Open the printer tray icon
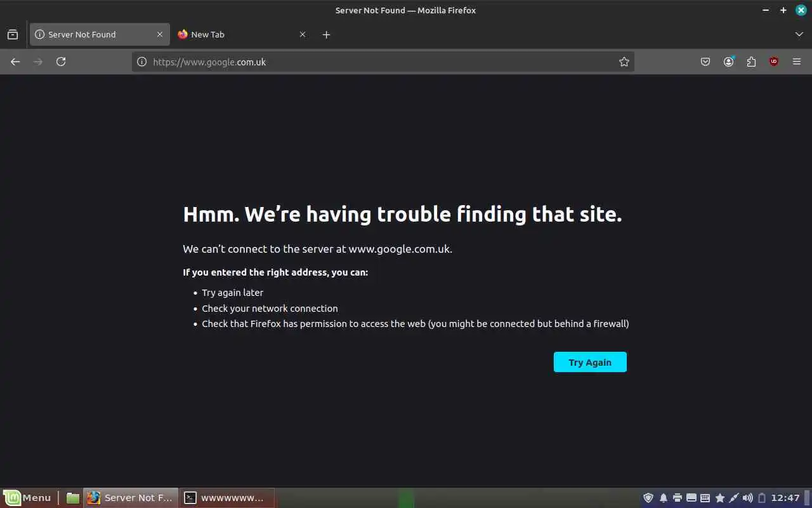Image resolution: width=812 pixels, height=508 pixels. tap(678, 498)
